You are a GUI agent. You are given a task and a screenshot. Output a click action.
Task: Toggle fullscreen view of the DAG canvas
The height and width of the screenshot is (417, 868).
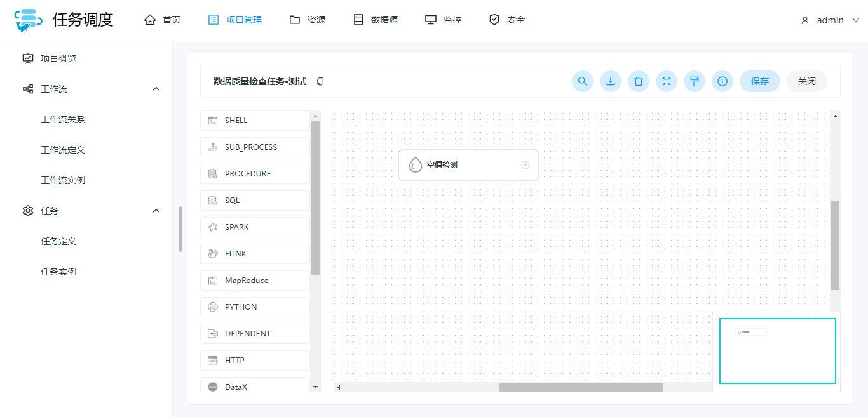(x=667, y=81)
